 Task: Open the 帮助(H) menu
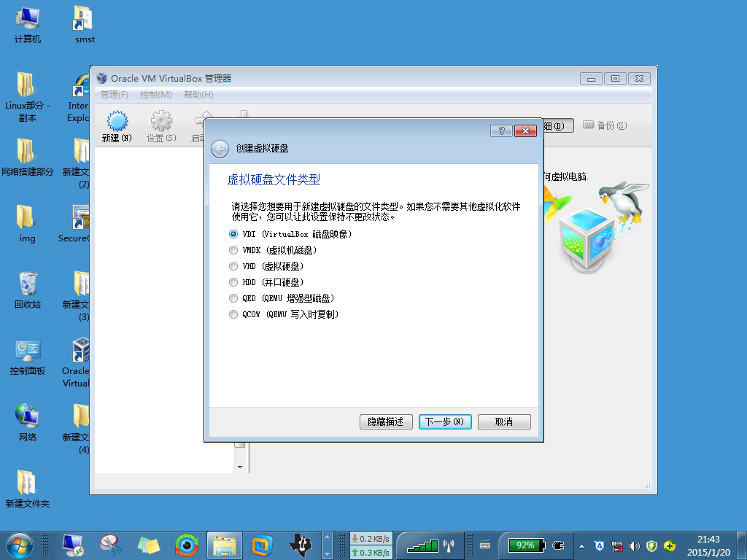click(x=198, y=95)
